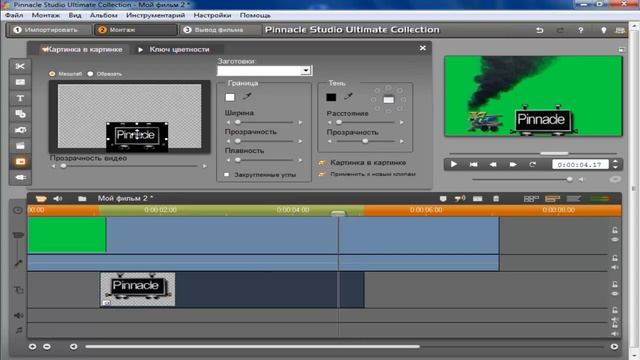The width and height of the screenshot is (640, 360).
Task: Open the Инструментарий menu
Action: click(156, 15)
